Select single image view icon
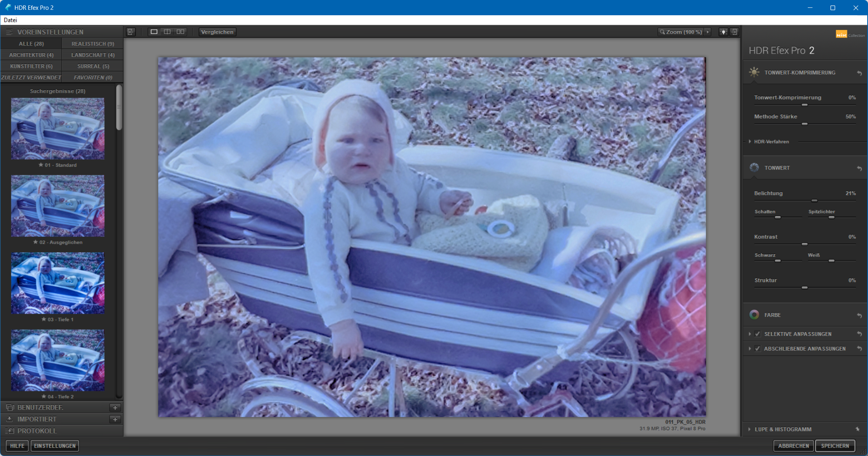 (x=154, y=32)
